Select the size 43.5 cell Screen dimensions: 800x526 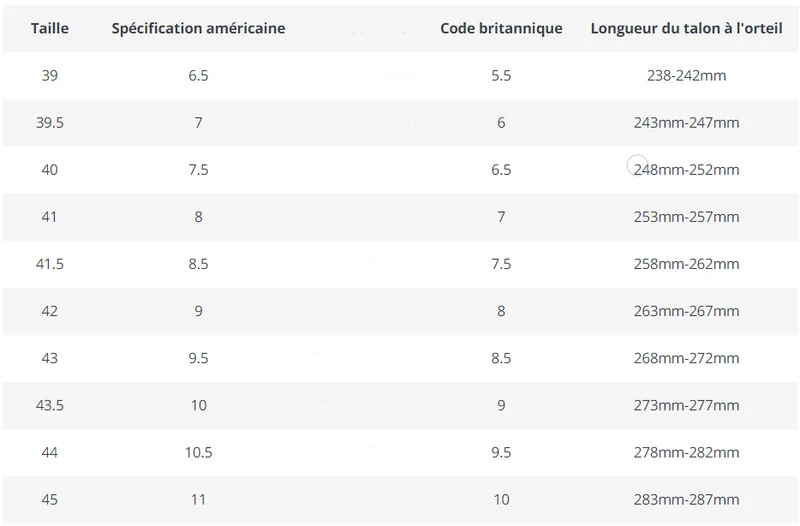(x=49, y=405)
